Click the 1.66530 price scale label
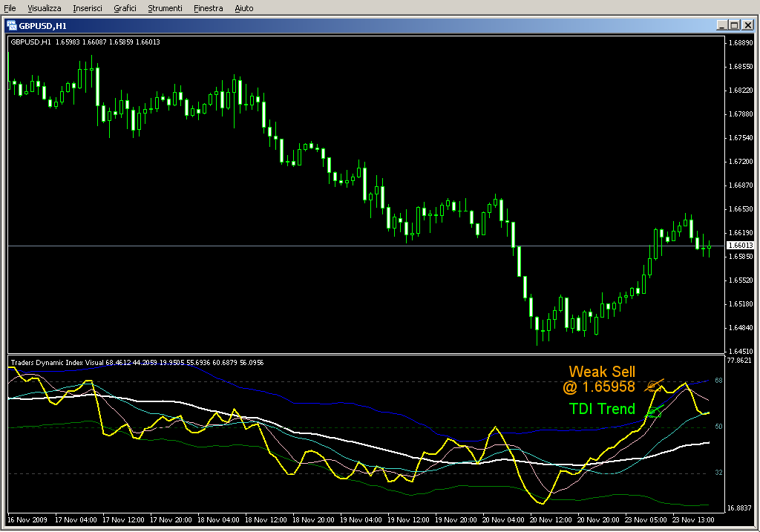This screenshot has height=532, width=760. point(741,208)
